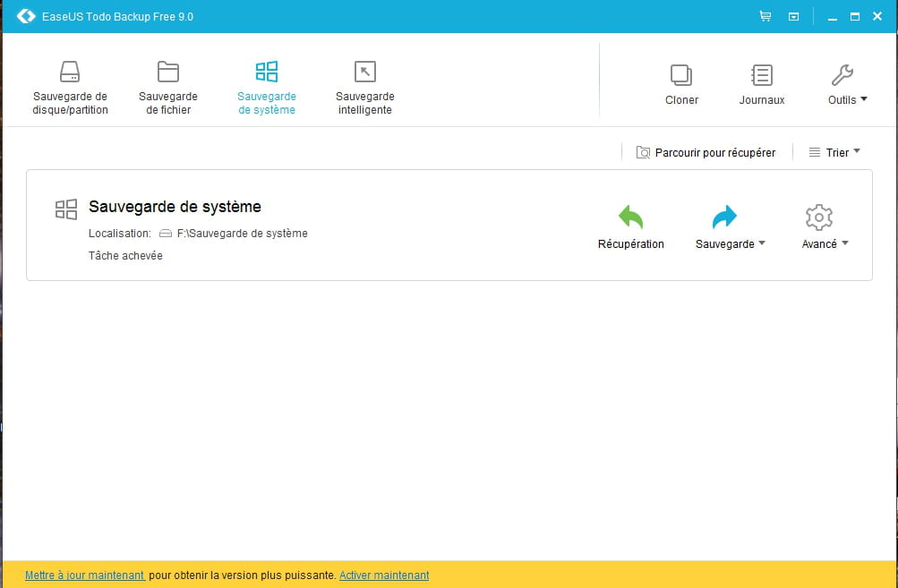Screen dimensions: 898x588
Task: Click the EaseUS Todo Backup Free 9.0 title
Action: point(117,17)
